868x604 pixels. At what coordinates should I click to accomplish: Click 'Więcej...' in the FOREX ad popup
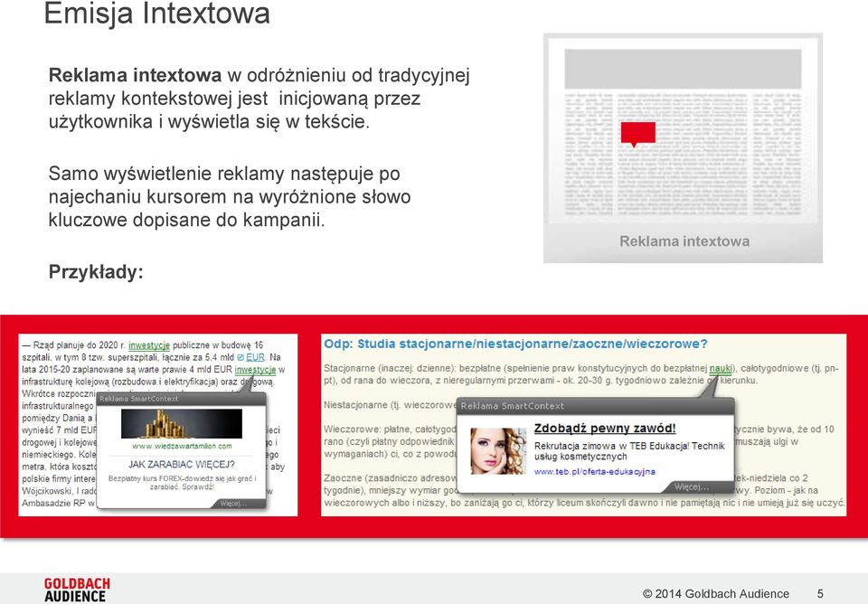[233, 504]
